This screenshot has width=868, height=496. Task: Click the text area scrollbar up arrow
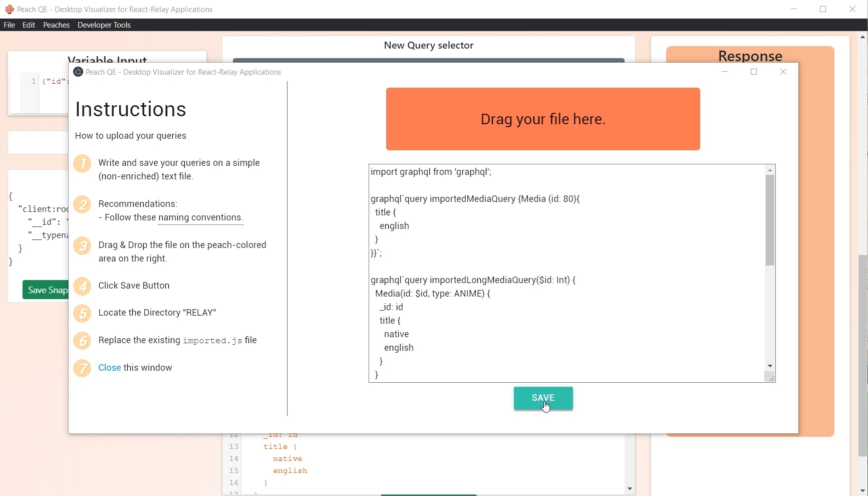[770, 170]
